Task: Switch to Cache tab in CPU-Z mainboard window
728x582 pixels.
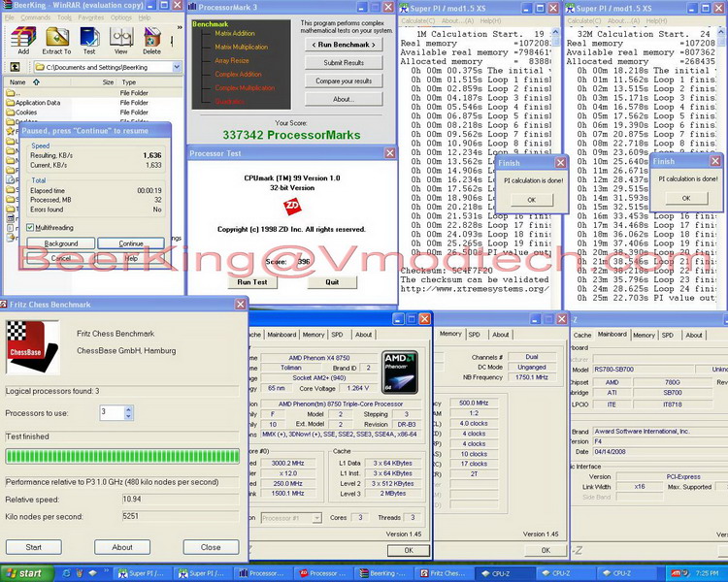Action: (x=582, y=335)
